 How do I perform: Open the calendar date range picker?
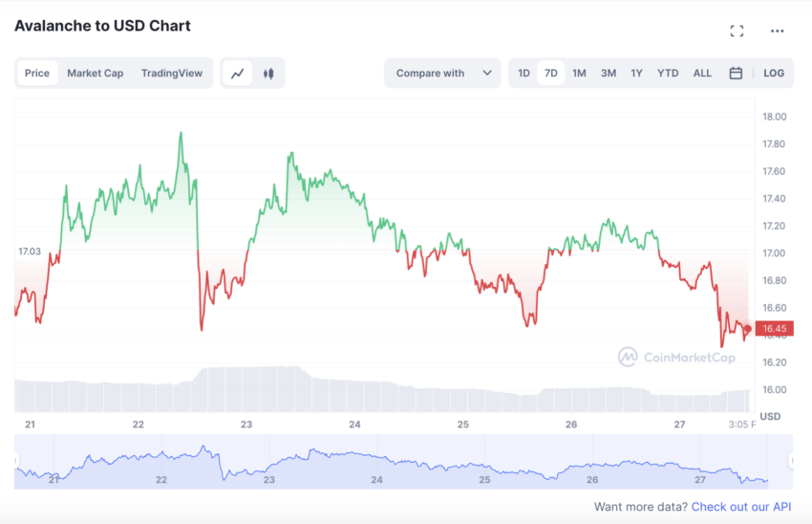point(736,73)
